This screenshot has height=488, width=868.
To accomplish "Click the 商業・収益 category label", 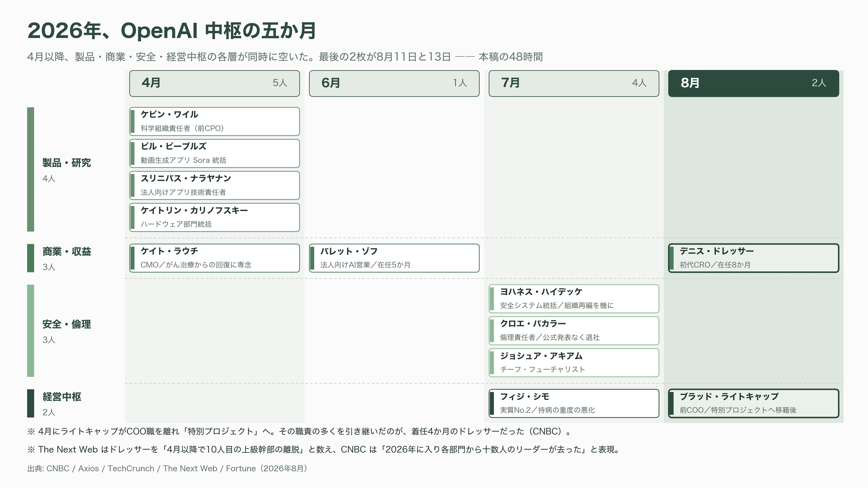I will click(x=66, y=252).
